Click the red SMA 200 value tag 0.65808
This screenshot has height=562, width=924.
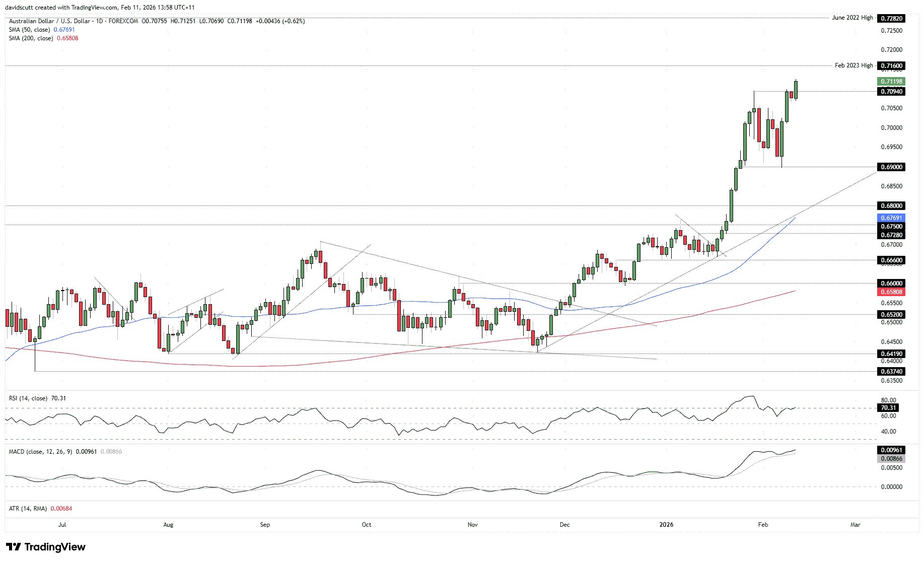point(891,292)
